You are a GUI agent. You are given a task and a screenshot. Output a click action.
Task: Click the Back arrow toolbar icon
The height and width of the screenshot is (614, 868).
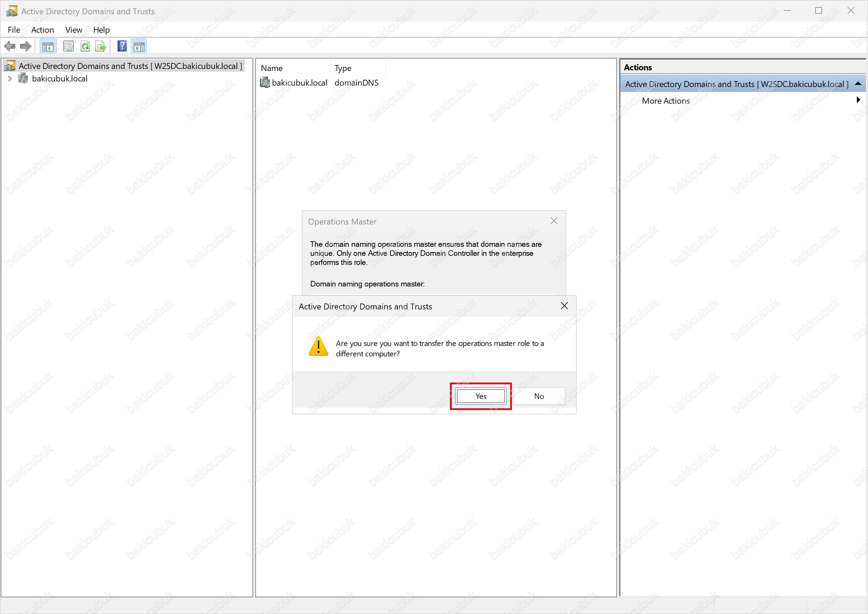[x=9, y=47]
